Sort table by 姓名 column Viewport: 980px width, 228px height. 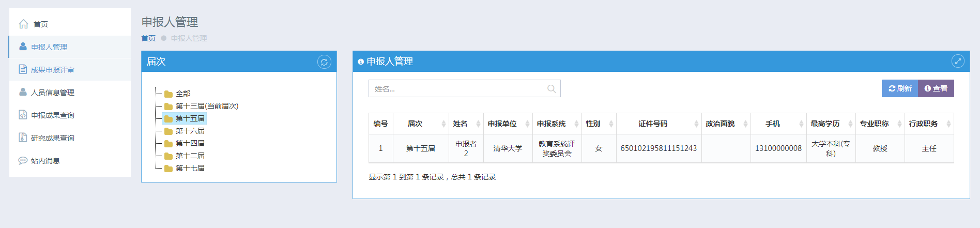pyautogui.click(x=466, y=124)
